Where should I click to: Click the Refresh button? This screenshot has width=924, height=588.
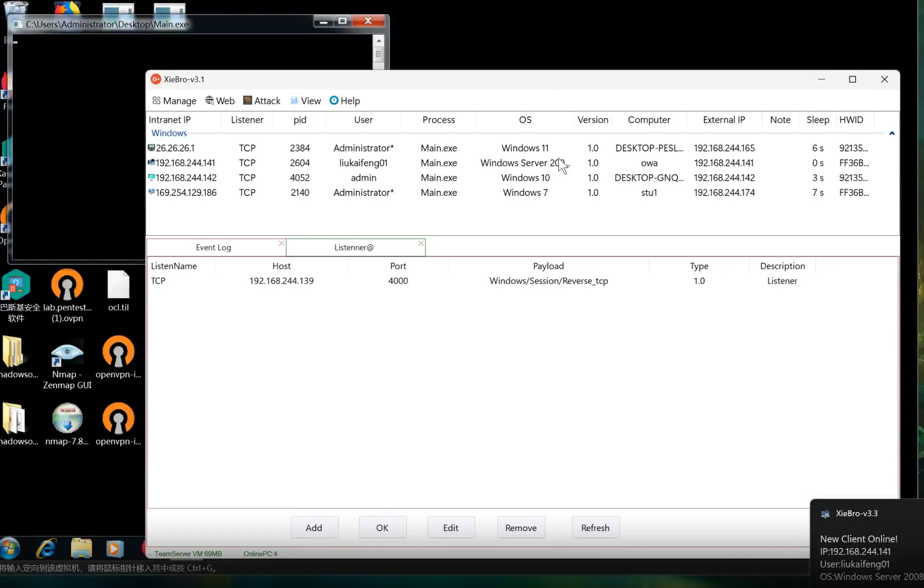point(595,528)
